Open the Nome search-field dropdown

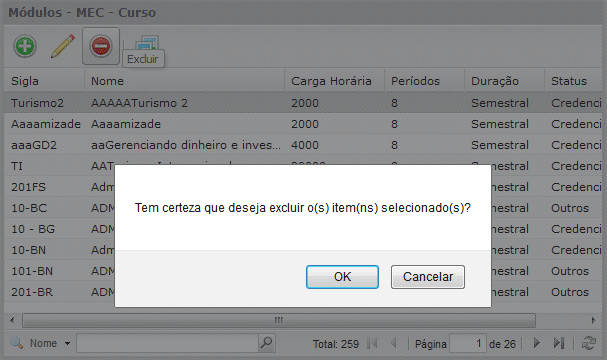67,343
